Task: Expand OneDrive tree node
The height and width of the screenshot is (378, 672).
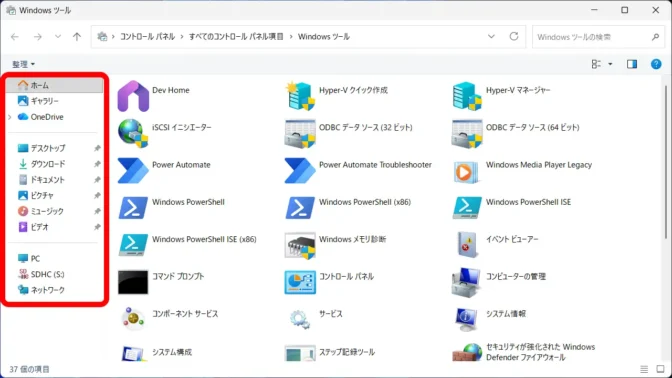Action: [10, 117]
